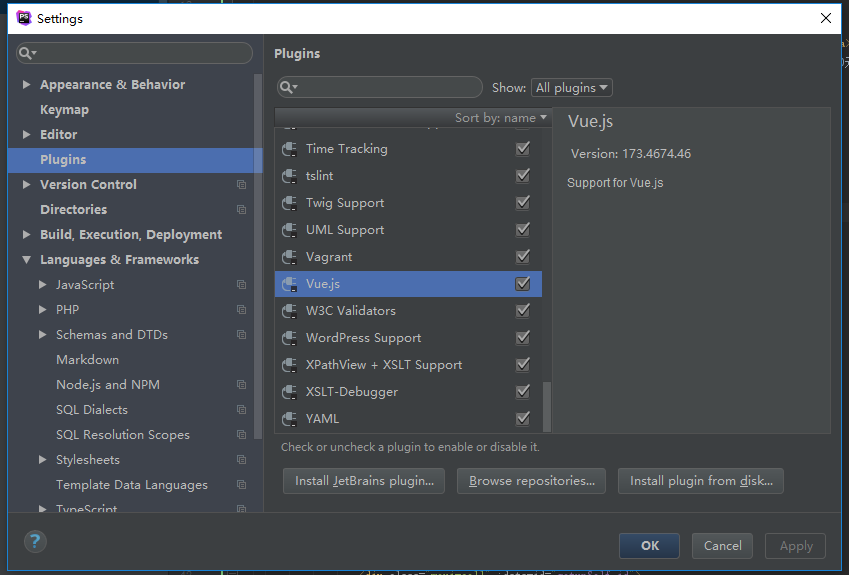Click the settings tree vertical scrollbar
Image resolution: width=849 pixels, height=575 pixels.
(258, 257)
